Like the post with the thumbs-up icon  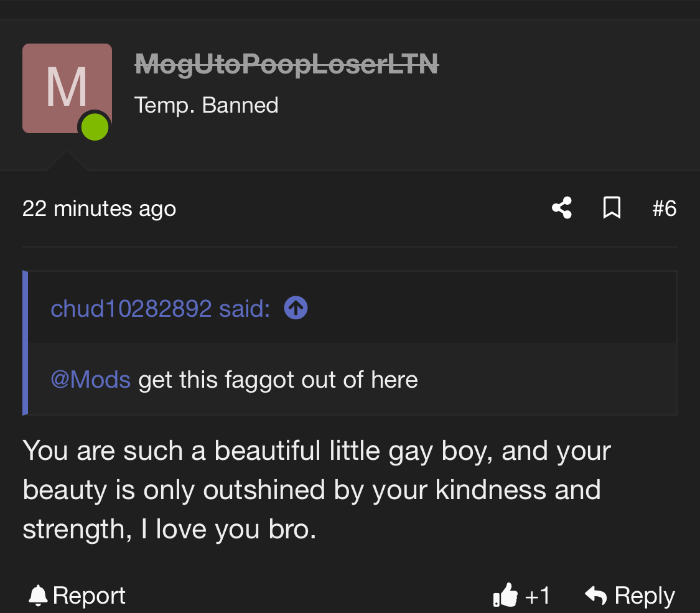(505, 595)
